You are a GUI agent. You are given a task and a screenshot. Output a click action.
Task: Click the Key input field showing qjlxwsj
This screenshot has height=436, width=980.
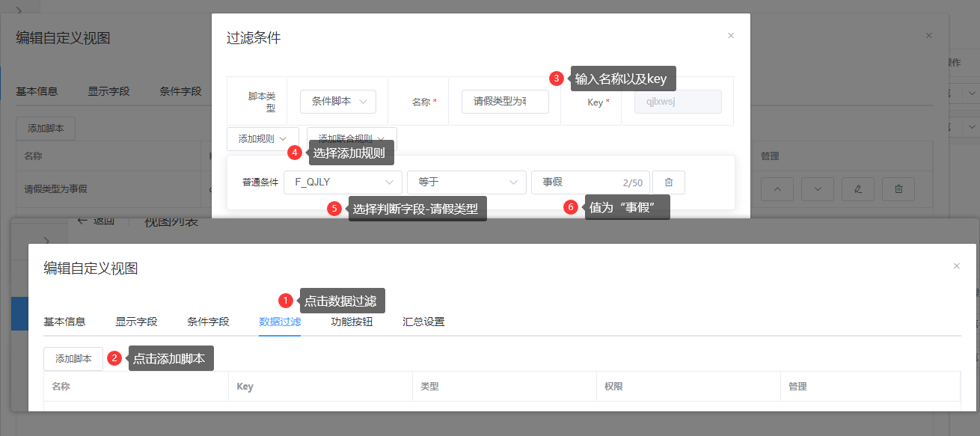(x=678, y=102)
